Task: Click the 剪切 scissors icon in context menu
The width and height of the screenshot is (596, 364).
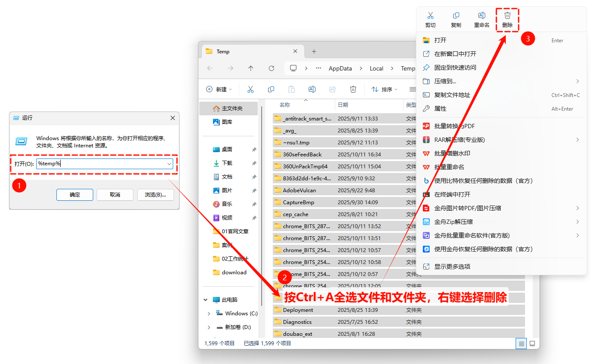Action: point(430,16)
